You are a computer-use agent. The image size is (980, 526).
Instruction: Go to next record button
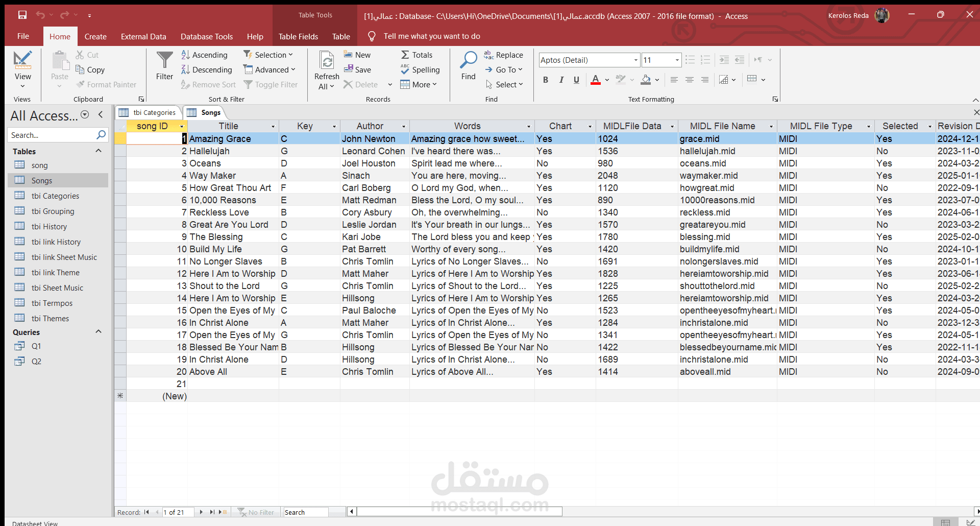click(x=201, y=512)
